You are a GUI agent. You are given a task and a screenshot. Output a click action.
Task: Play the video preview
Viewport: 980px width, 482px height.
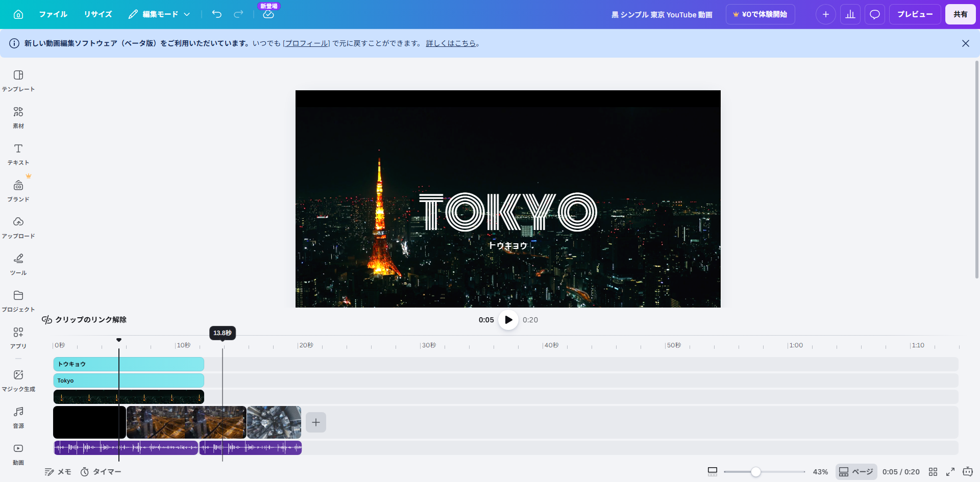click(508, 320)
